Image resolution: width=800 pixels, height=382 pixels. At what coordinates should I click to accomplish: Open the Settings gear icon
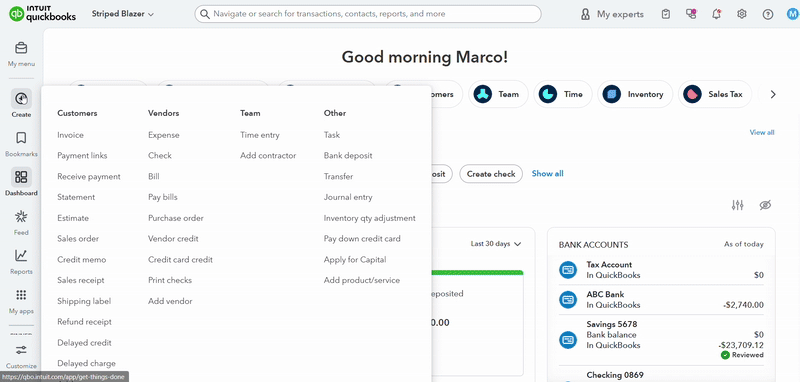[742, 14]
